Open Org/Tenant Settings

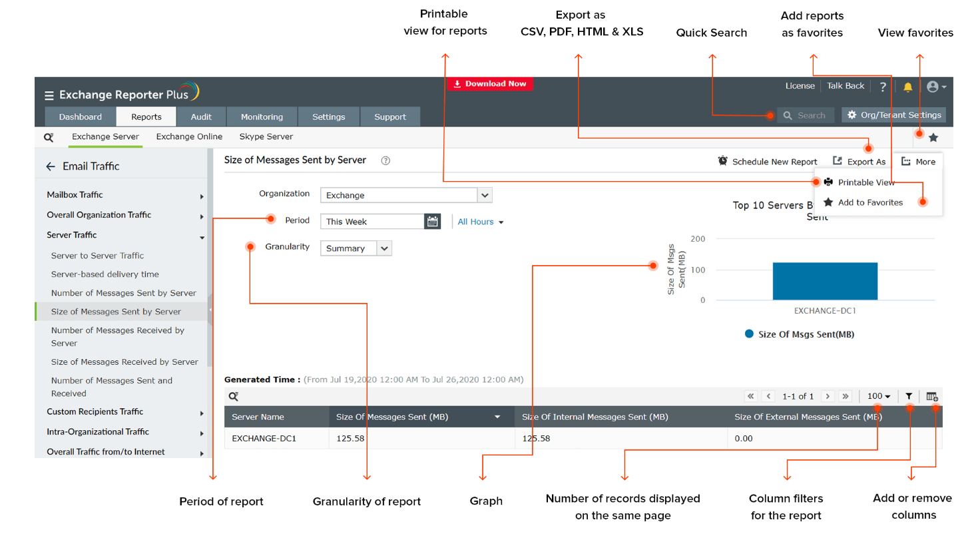tap(893, 115)
